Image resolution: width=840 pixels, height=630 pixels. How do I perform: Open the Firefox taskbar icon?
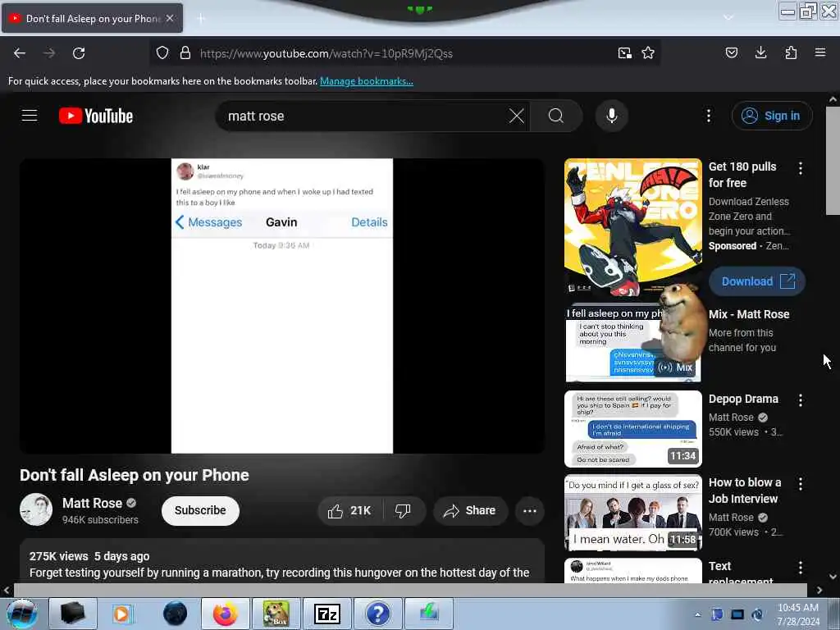225,614
